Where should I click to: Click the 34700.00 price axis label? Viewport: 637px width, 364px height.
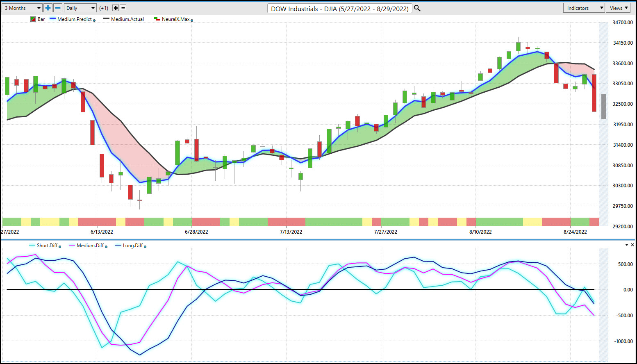click(623, 23)
